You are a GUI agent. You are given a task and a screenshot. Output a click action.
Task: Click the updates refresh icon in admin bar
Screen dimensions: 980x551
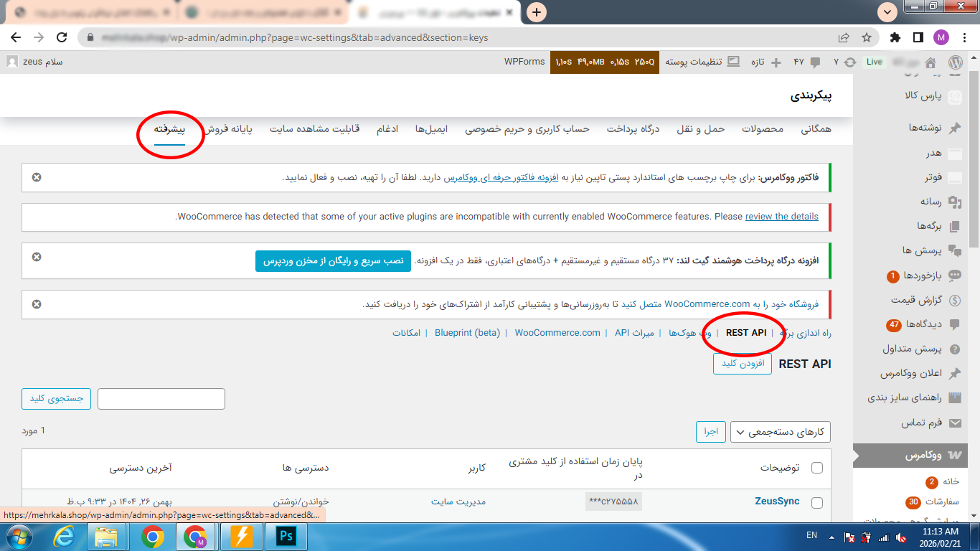[x=851, y=62]
